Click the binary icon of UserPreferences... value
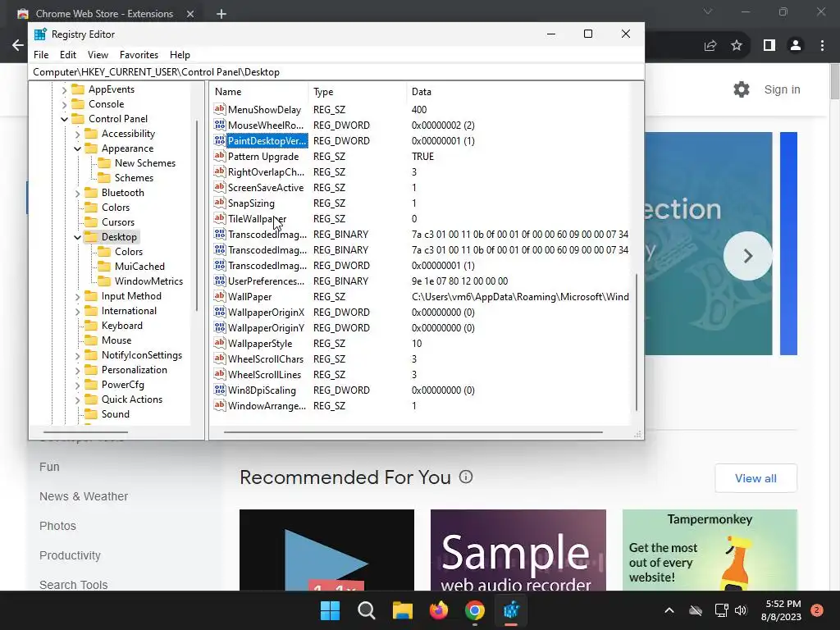 [x=220, y=281]
